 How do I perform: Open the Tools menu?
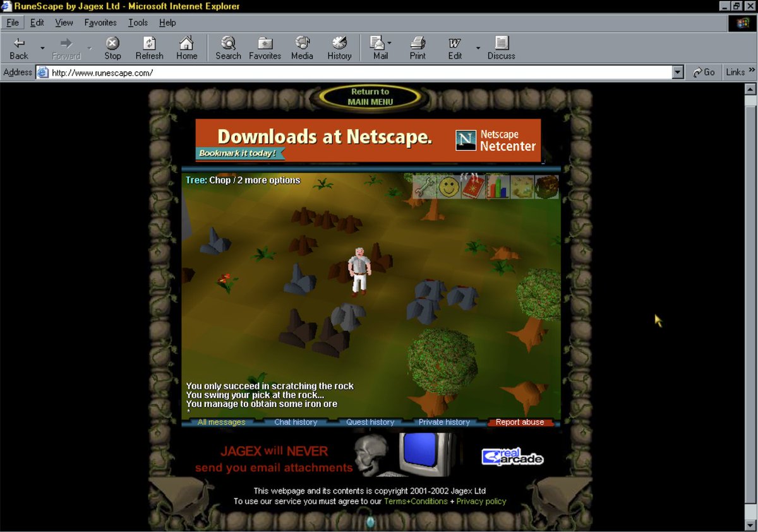pos(138,23)
